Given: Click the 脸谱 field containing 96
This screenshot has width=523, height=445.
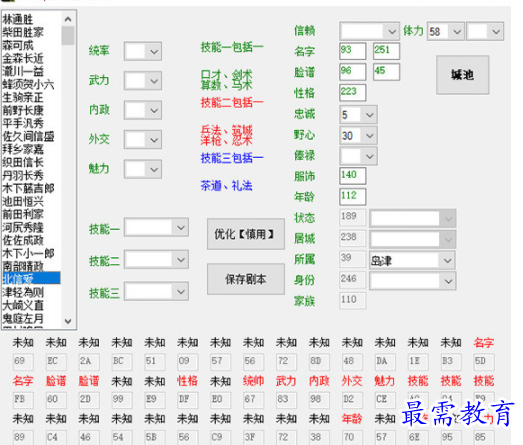Looking at the screenshot, I should click(353, 72).
